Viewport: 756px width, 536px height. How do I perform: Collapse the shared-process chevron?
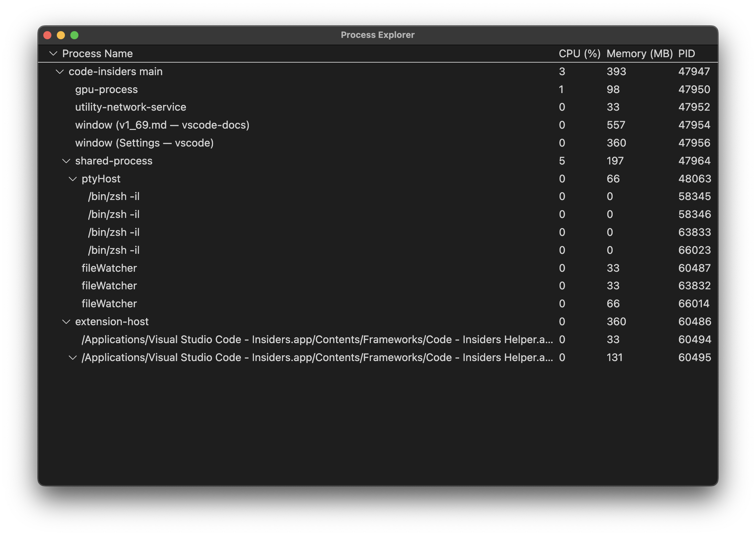click(x=66, y=161)
